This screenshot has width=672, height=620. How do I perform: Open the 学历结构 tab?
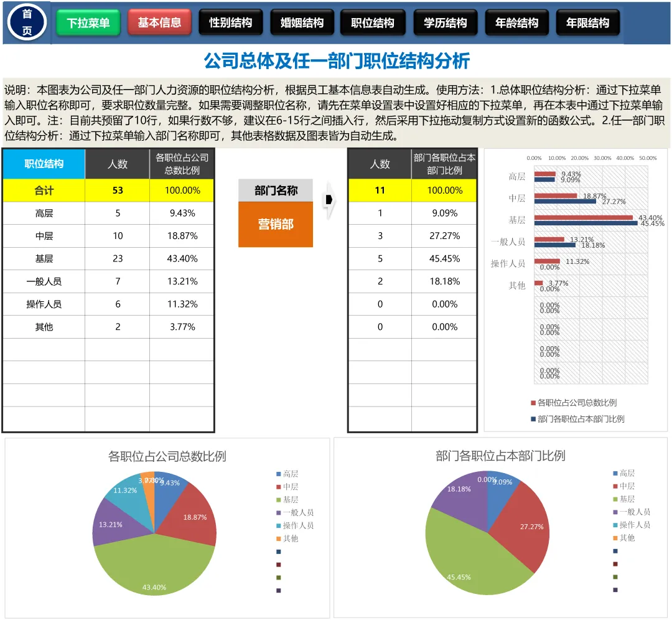(446, 22)
